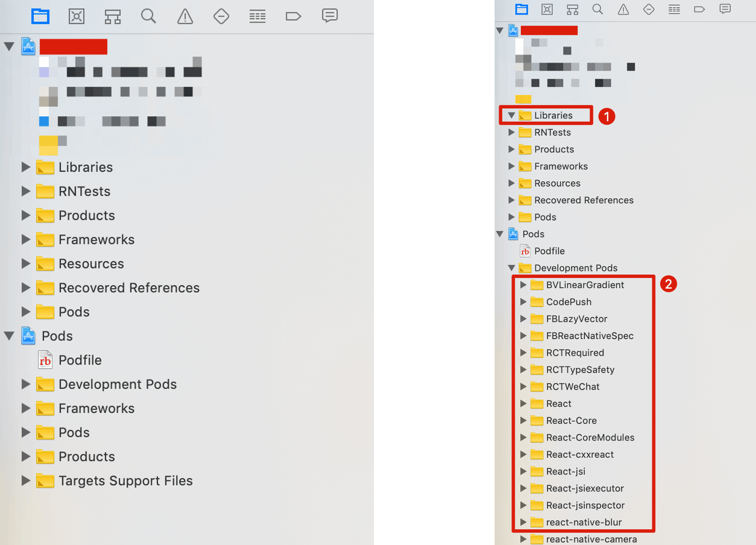Open Breakpoint navigator in left panel
This screenshot has width=756, height=545.
[293, 17]
